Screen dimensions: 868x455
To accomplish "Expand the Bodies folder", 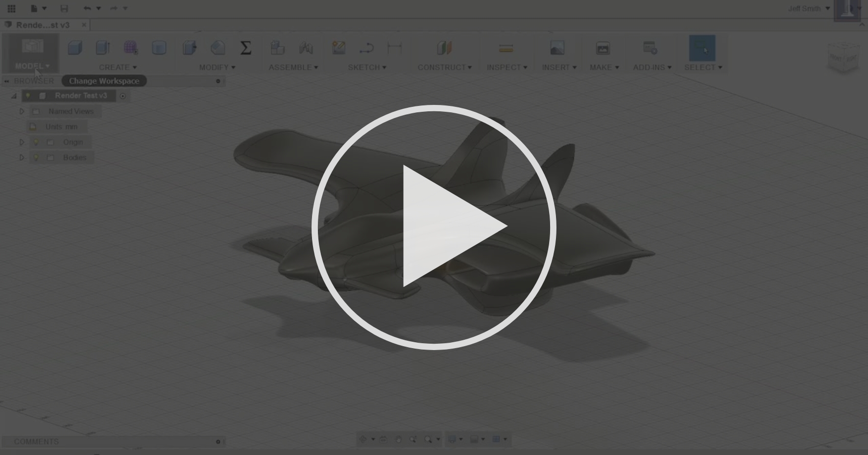I will pyautogui.click(x=22, y=157).
